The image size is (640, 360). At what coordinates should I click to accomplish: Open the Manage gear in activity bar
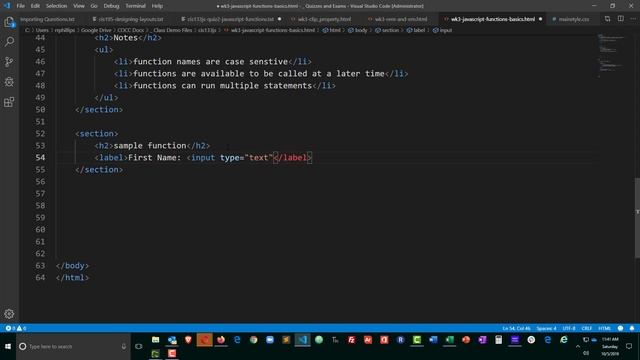(9, 313)
